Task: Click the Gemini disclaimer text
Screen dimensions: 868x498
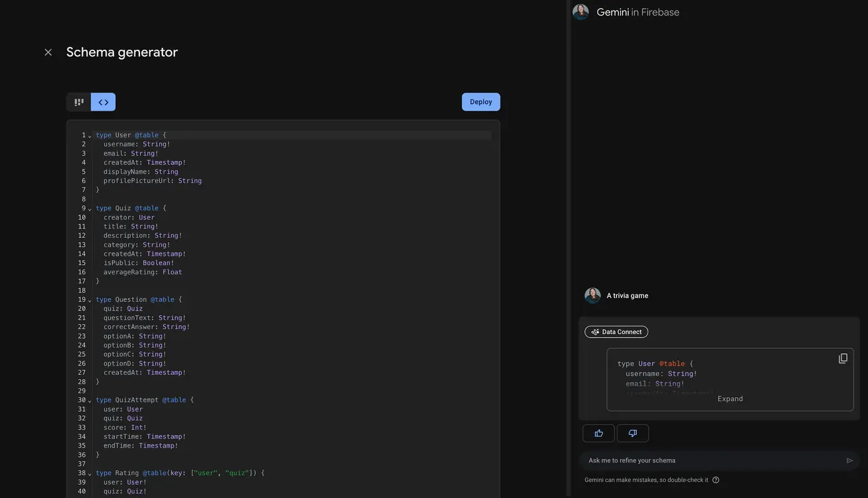Action: [x=646, y=480]
